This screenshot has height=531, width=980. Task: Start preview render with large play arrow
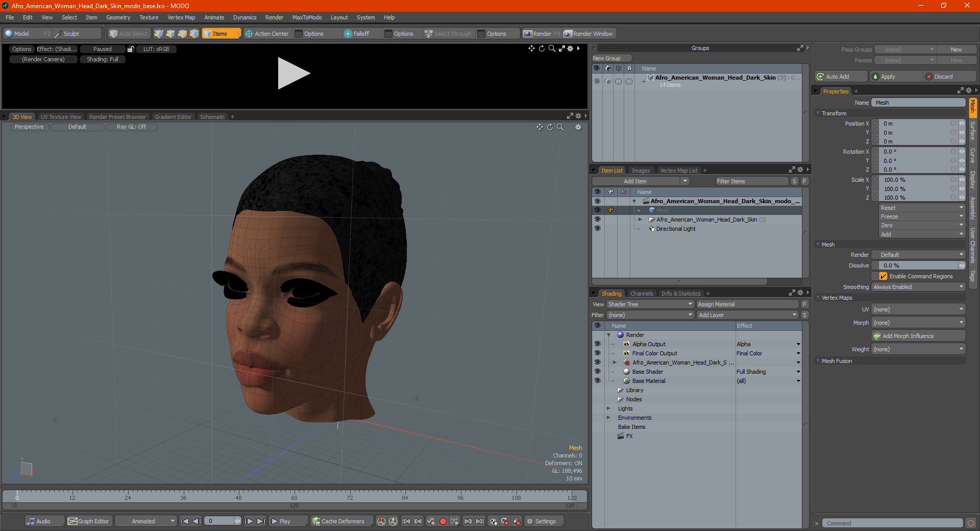tap(293, 74)
